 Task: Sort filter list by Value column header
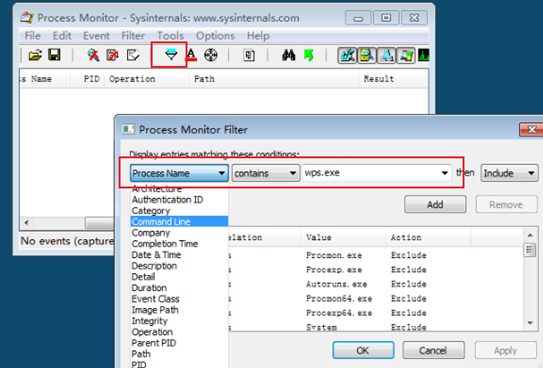[x=343, y=237]
